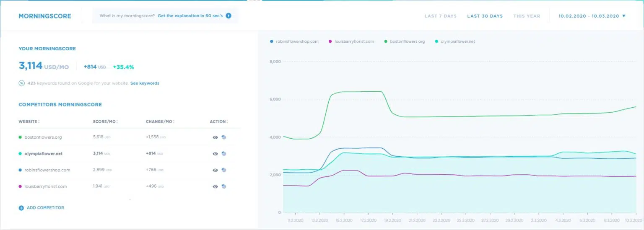Sort table by Action column
The width and height of the screenshot is (644, 230).
[219, 121]
